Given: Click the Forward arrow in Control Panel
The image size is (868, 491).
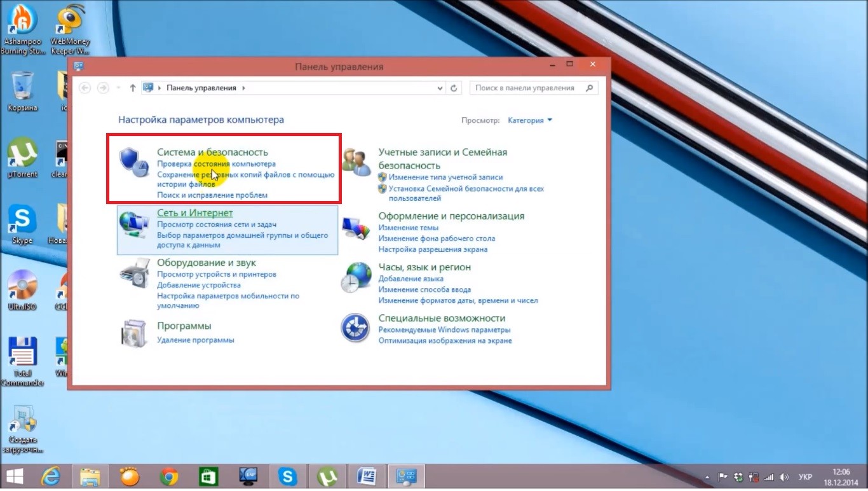Looking at the screenshot, I should point(103,88).
